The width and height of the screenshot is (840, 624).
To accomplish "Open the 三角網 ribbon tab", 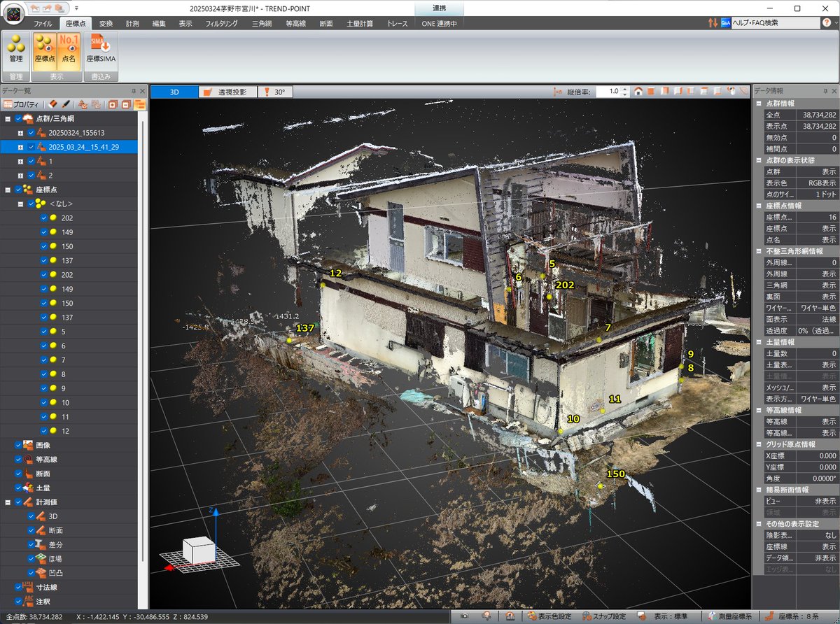I will click(262, 23).
